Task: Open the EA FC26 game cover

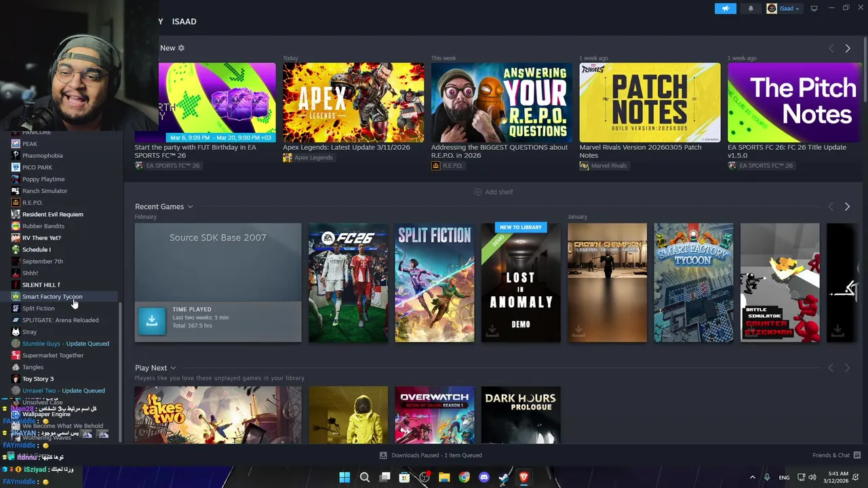Action: click(348, 283)
